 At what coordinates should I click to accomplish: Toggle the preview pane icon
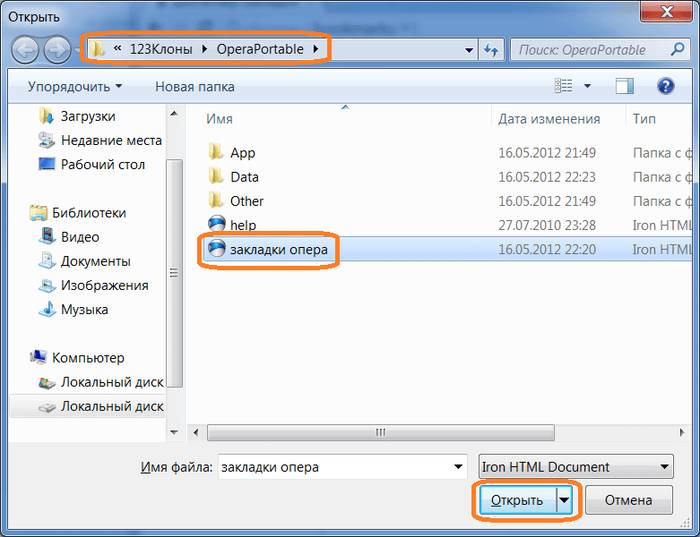click(624, 86)
